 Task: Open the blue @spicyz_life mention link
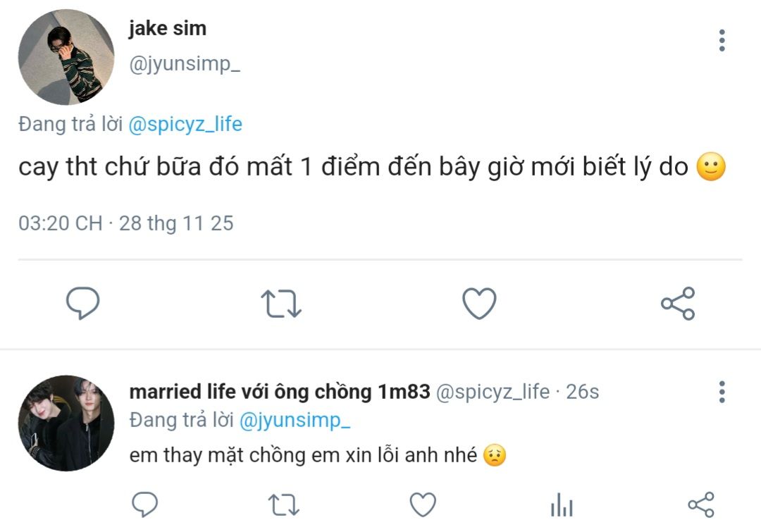pos(185,125)
